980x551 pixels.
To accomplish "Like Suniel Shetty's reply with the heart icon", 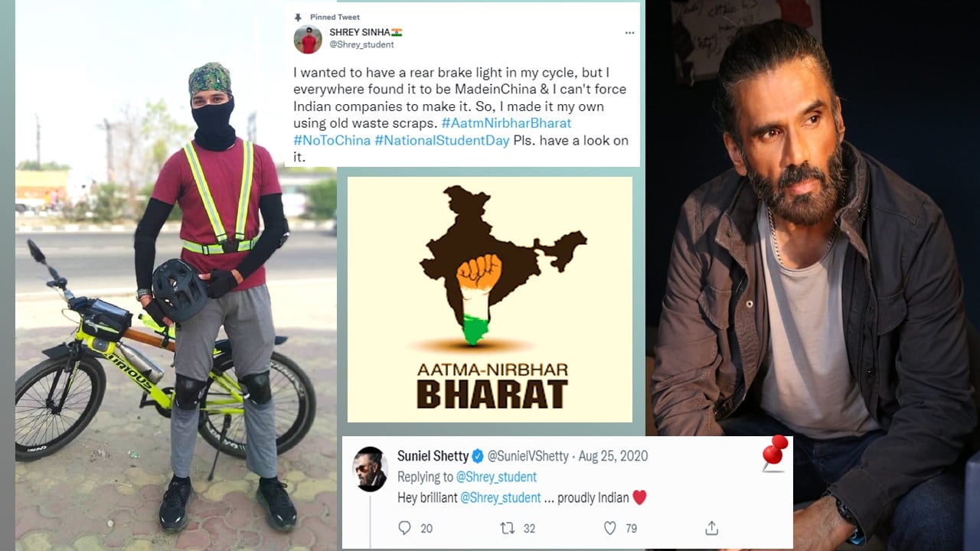I will pyautogui.click(x=610, y=528).
